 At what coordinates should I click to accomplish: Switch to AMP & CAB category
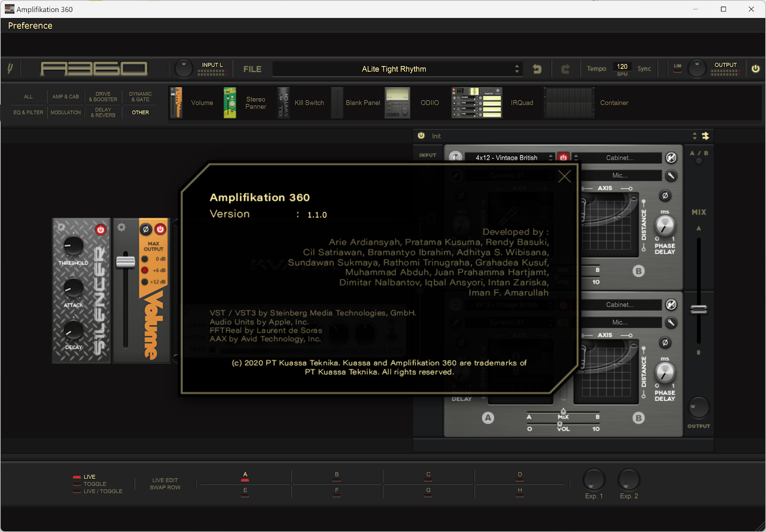tap(66, 97)
